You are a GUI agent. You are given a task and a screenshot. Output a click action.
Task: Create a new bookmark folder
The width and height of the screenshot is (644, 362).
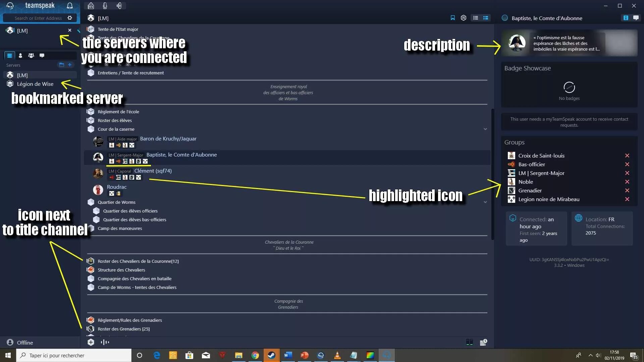tap(61, 65)
